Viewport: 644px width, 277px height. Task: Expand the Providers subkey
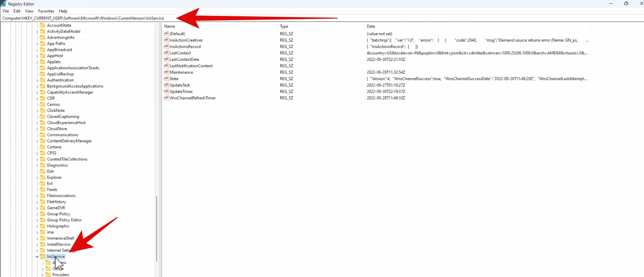click(42, 275)
